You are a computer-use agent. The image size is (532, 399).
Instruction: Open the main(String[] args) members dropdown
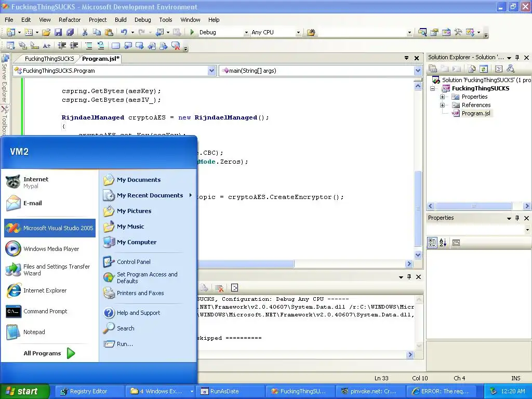[418, 71]
